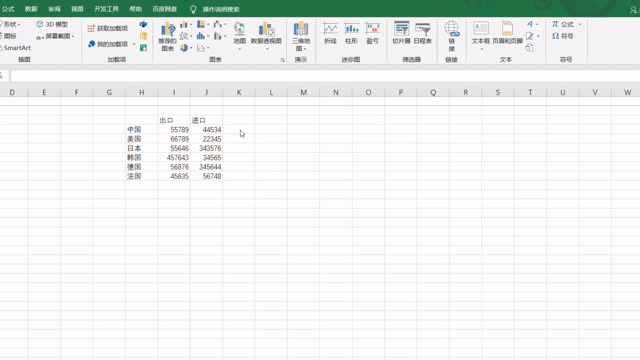Image resolution: width=640 pixels, height=360 pixels.
Task: Insert a 柱形 sparkline
Action: tap(351, 33)
